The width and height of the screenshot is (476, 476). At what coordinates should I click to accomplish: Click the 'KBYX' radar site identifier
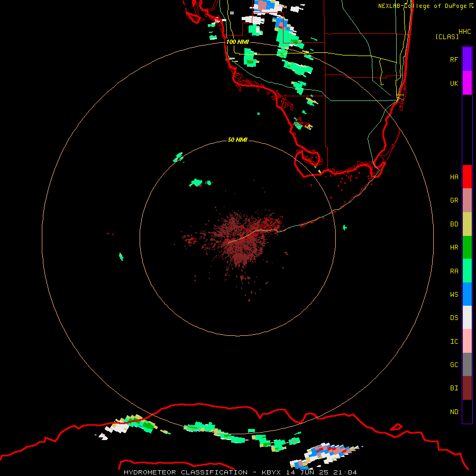(x=272, y=472)
